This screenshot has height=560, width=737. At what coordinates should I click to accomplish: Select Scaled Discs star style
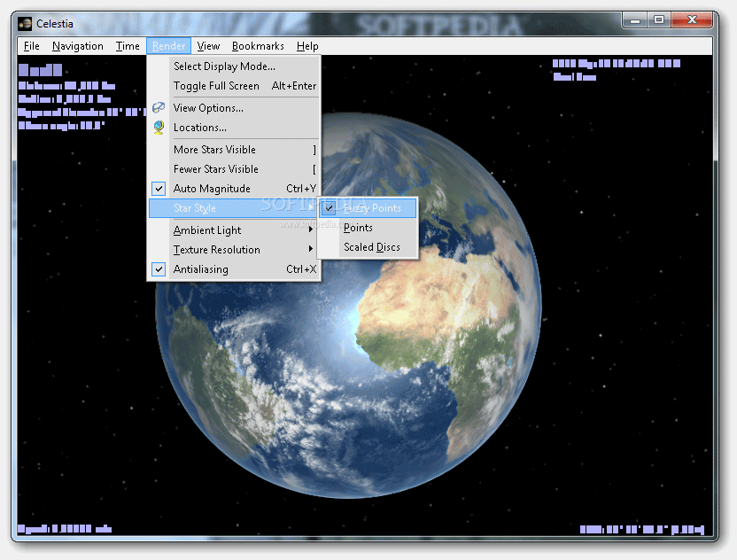pyautogui.click(x=368, y=247)
